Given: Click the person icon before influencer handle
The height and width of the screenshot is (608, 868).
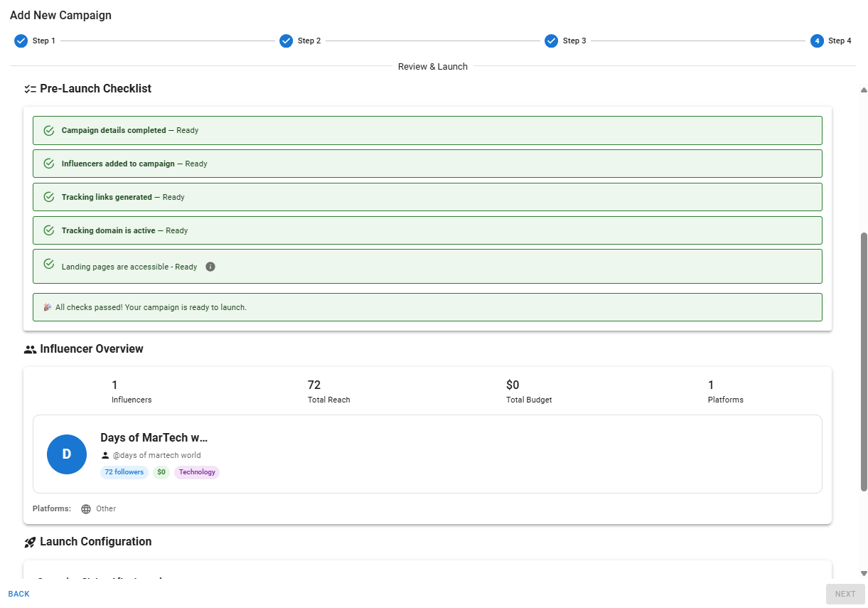Looking at the screenshot, I should click(x=105, y=455).
